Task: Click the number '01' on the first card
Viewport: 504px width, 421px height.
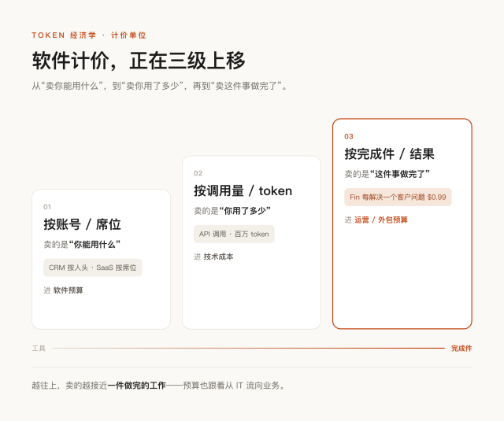Action: click(x=47, y=207)
